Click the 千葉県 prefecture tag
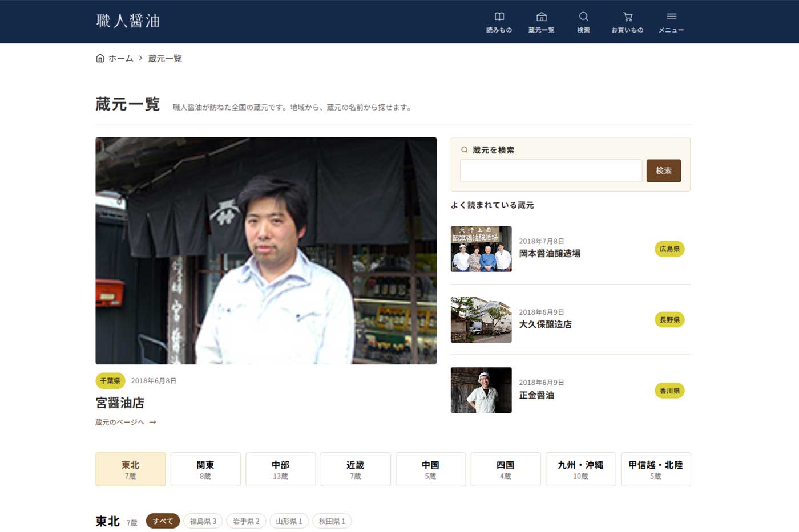The image size is (799, 532). click(110, 381)
